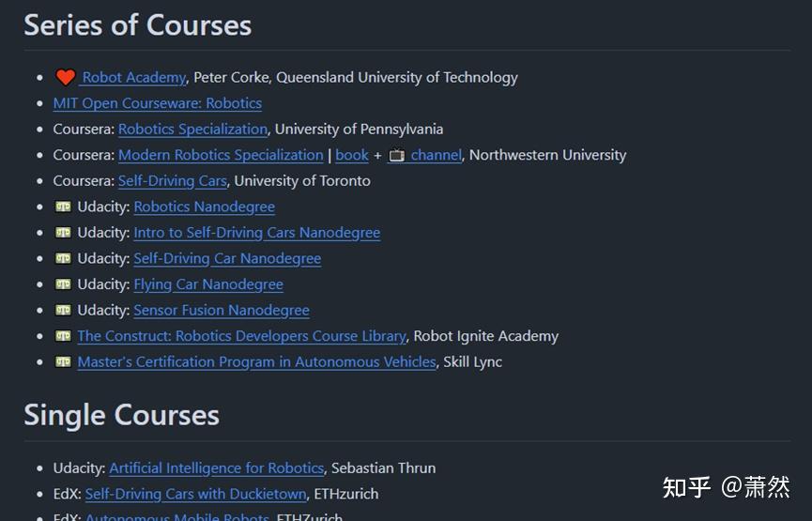Click the Single Courses heading

121,415
